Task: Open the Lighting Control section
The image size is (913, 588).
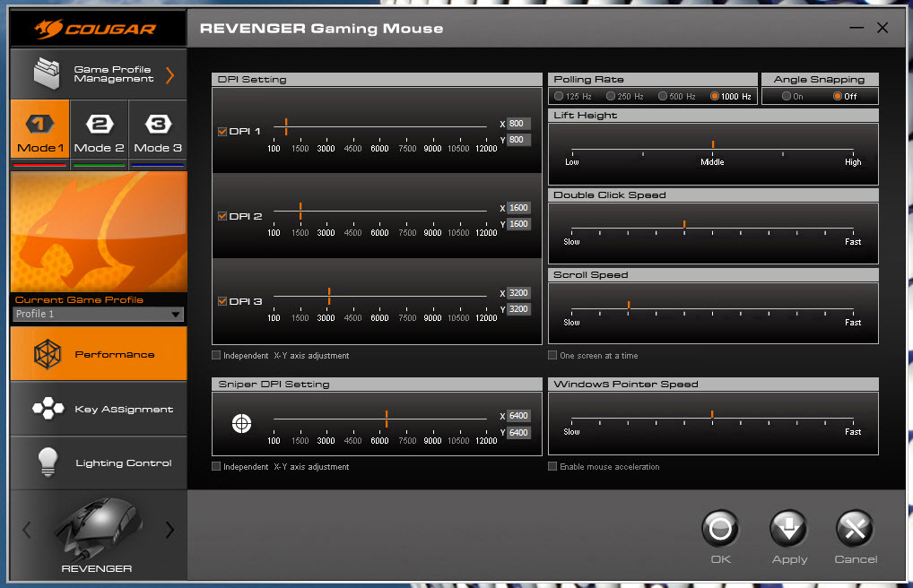Action: [99, 463]
